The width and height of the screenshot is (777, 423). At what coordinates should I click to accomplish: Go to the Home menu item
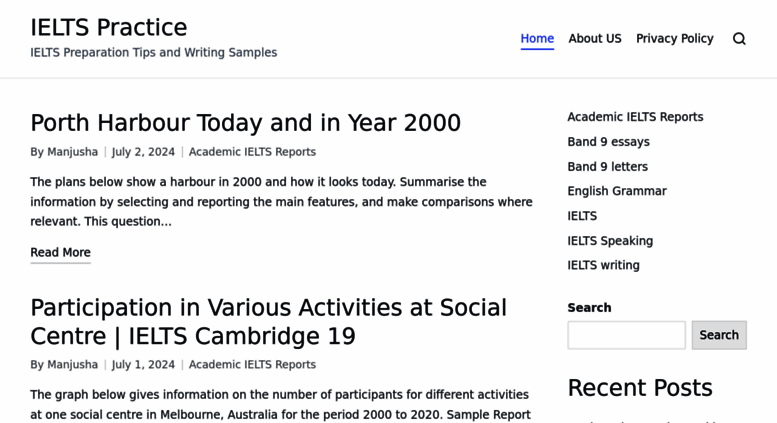537,39
